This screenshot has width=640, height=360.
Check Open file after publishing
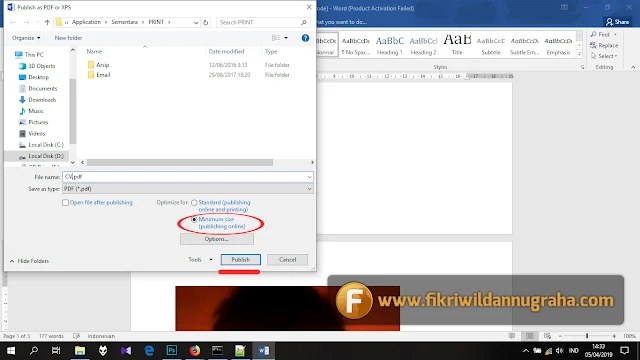pyautogui.click(x=65, y=202)
